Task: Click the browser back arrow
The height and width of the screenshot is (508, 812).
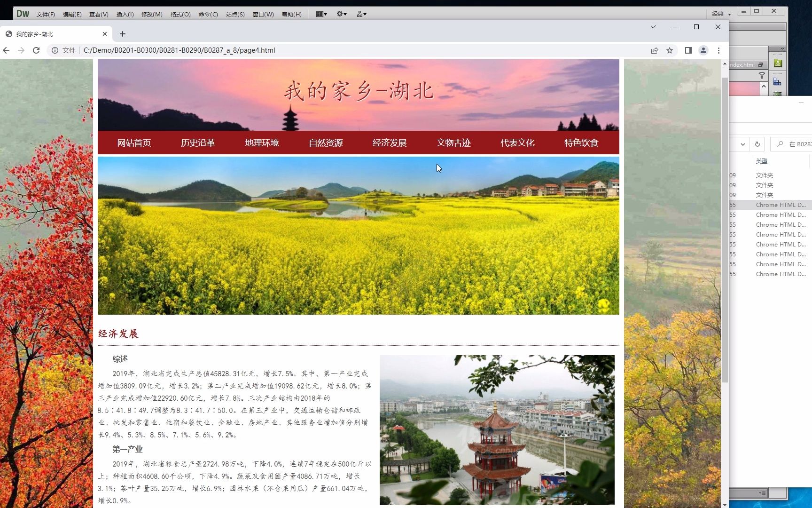Action: click(x=6, y=50)
